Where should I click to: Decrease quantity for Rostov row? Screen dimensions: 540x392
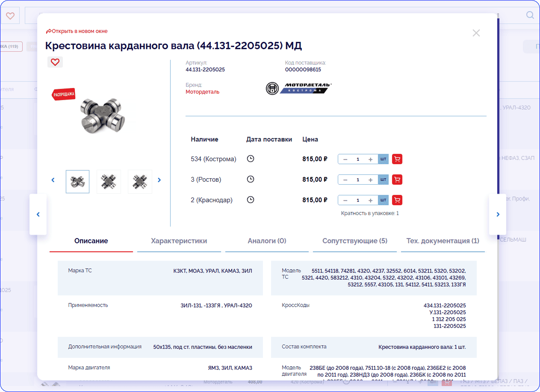[345, 180]
